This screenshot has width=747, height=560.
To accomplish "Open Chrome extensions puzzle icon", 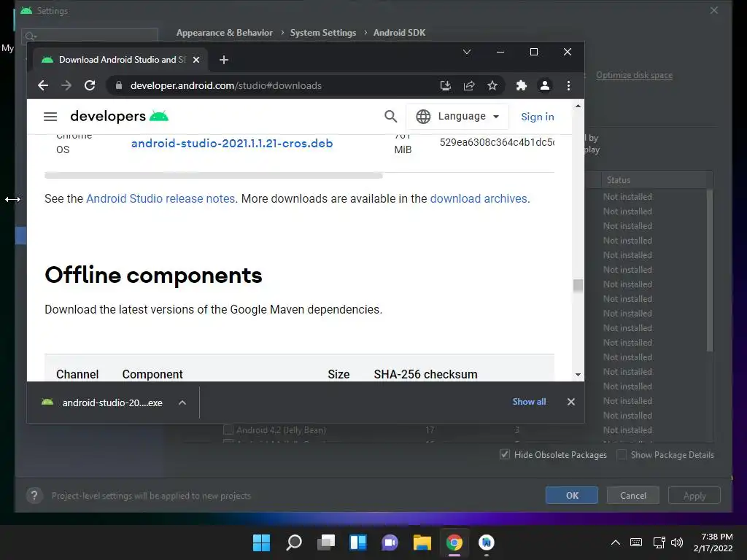I will (x=521, y=86).
